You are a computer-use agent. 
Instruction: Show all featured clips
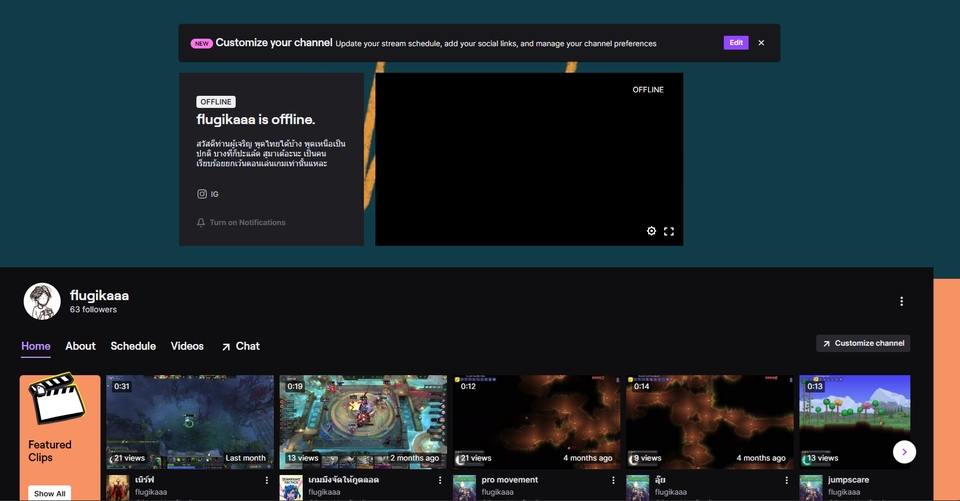[x=49, y=493]
